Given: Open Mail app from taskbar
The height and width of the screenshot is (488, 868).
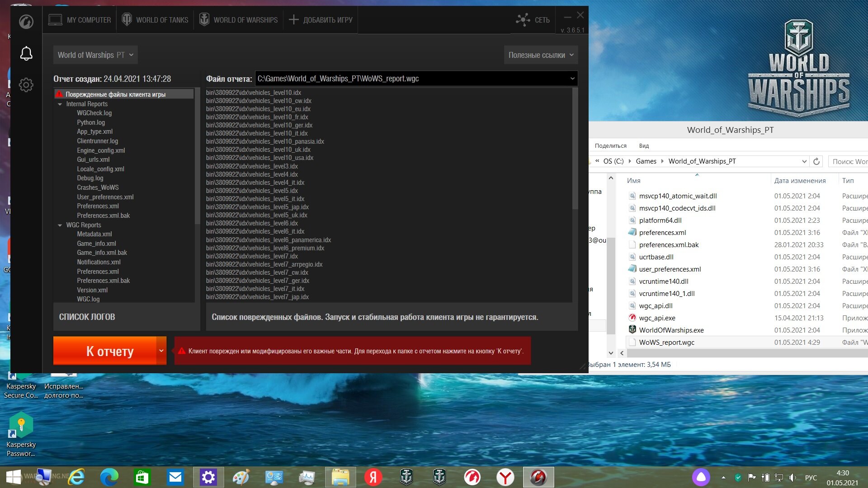Looking at the screenshot, I should pyautogui.click(x=175, y=477).
